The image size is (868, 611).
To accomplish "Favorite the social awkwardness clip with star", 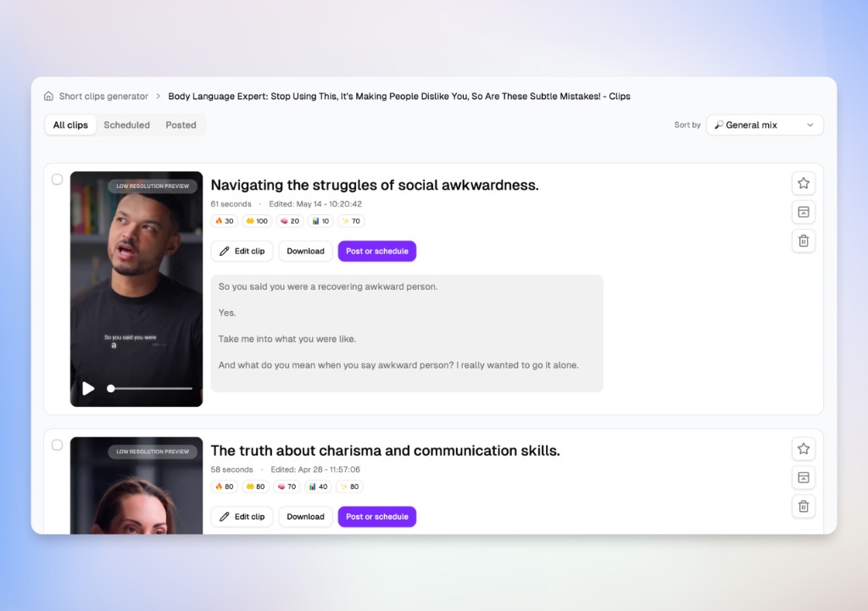I will click(x=804, y=183).
